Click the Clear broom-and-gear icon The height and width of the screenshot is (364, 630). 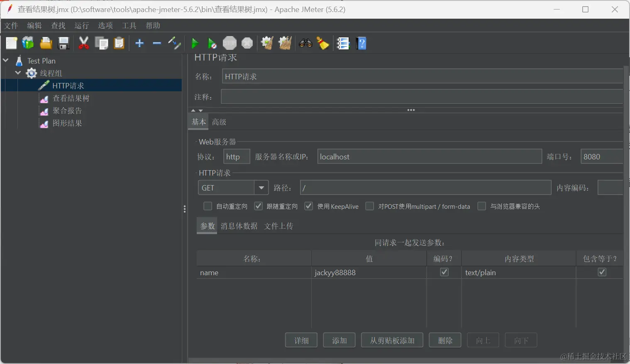tap(267, 43)
